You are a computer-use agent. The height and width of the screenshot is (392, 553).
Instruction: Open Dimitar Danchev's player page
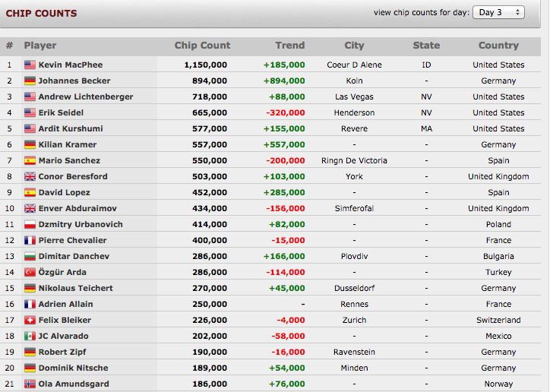74,257
